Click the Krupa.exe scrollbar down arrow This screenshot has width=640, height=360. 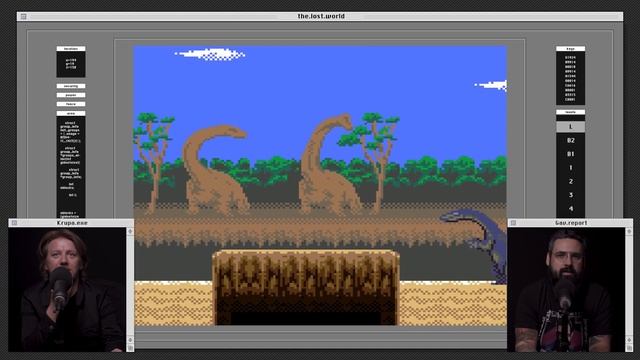click(x=130, y=340)
